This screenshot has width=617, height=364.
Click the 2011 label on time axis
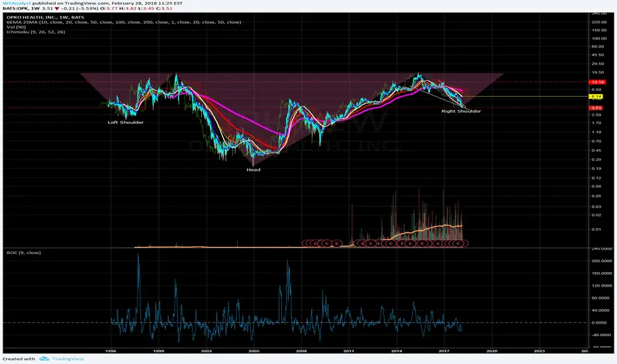coord(349,351)
